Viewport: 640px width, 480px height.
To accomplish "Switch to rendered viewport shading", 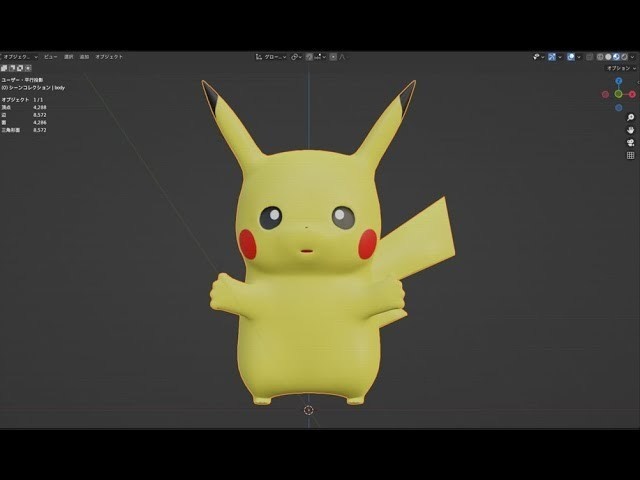I will tap(624, 57).
